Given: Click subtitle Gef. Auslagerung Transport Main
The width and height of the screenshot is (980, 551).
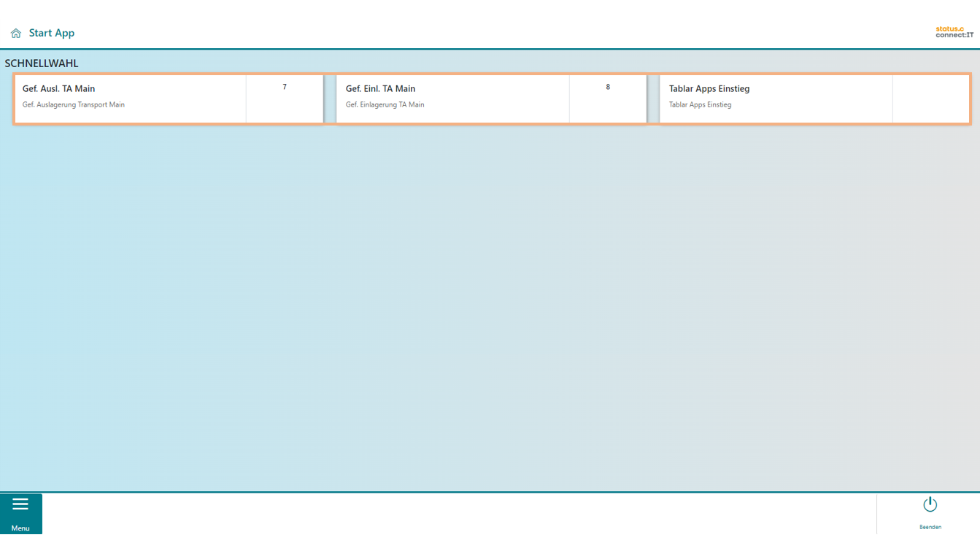Looking at the screenshot, I should (74, 105).
